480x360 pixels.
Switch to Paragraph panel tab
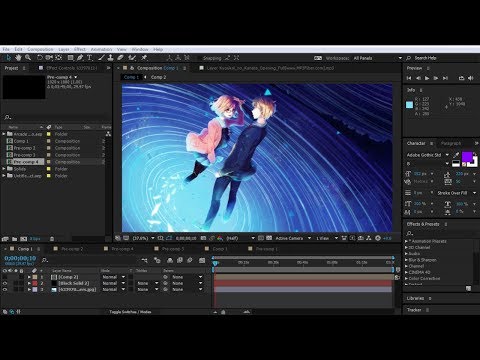pos(451,143)
